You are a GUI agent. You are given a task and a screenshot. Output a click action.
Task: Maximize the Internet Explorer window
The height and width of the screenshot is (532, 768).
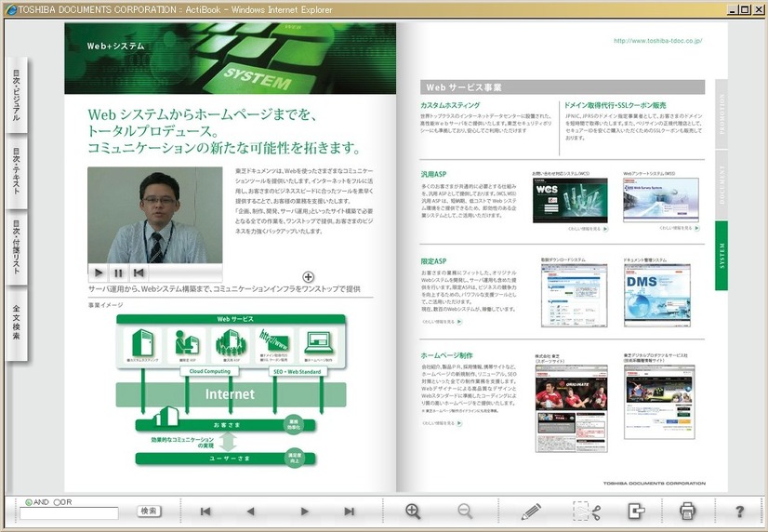[744, 9]
